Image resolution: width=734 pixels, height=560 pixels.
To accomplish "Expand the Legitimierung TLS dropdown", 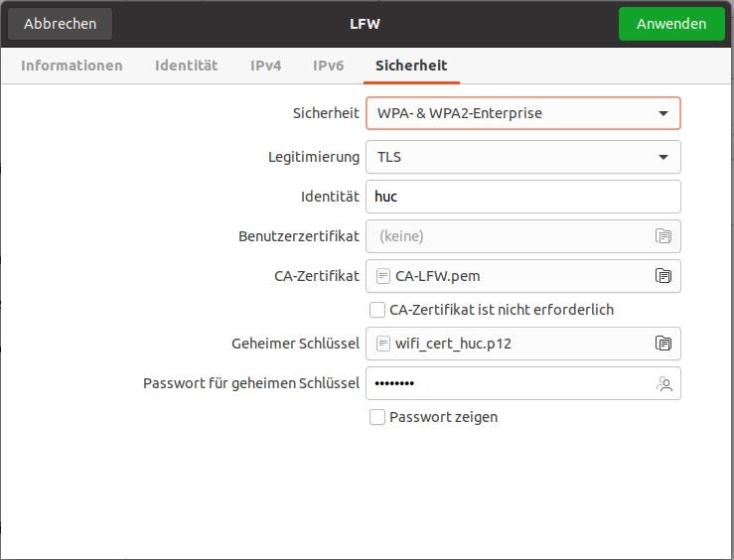I will (522, 157).
